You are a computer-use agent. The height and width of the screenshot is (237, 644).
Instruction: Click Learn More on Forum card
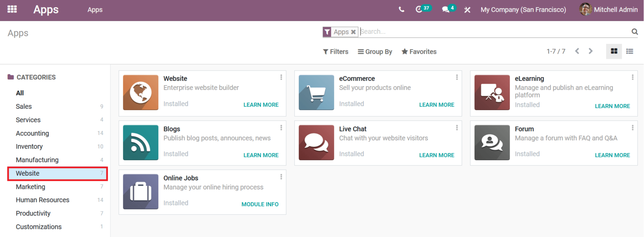pyautogui.click(x=612, y=155)
